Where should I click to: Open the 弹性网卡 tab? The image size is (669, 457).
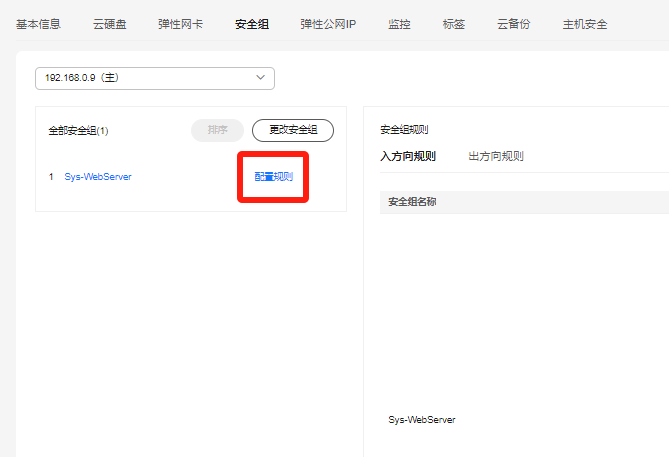click(180, 24)
